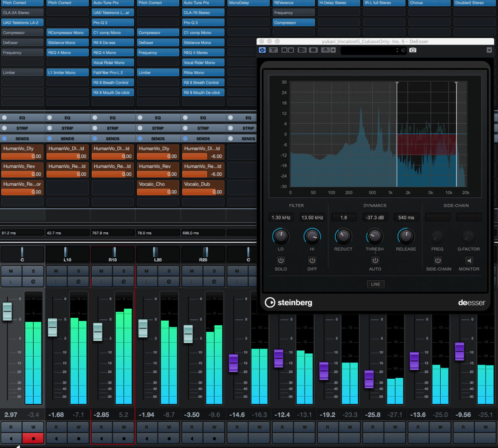The image size is (498, 448).
Task: Click the Vocalo_Cho send slot
Action: click(x=158, y=187)
